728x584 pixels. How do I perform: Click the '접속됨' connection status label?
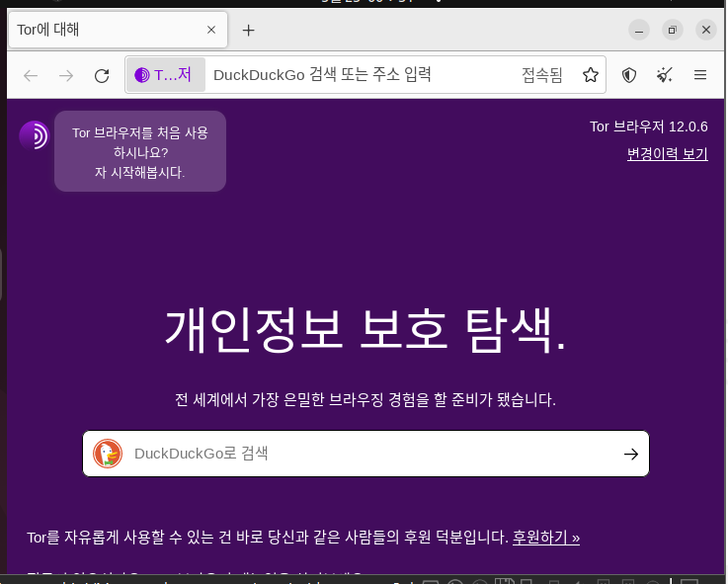[x=542, y=75]
